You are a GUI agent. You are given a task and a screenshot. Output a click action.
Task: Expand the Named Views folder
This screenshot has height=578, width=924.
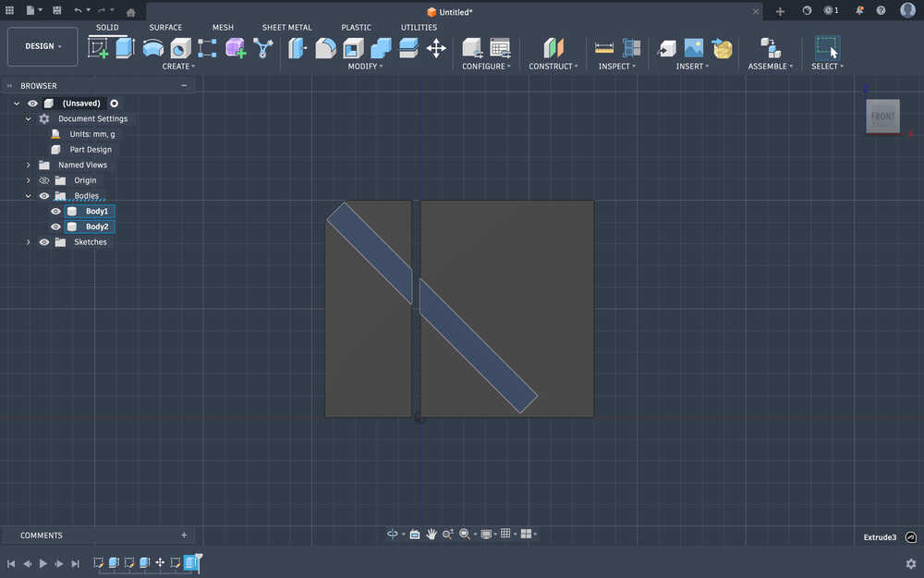(28, 166)
